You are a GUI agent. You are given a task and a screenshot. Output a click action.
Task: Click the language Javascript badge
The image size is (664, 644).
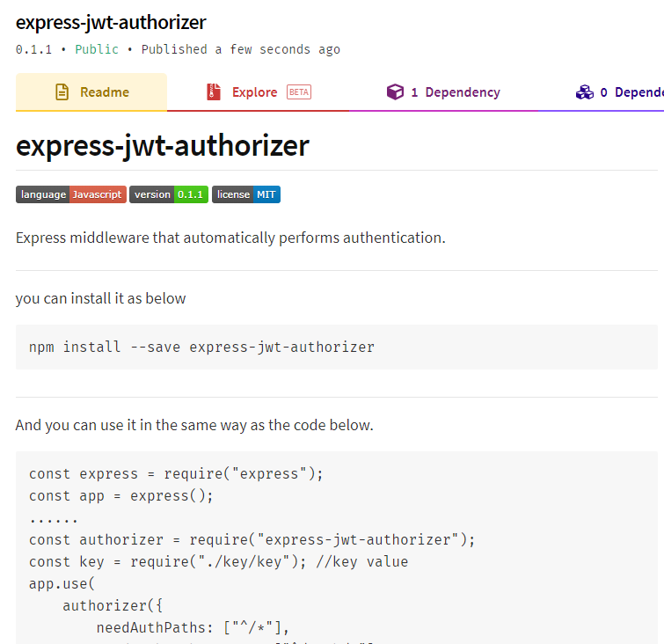coord(71,194)
